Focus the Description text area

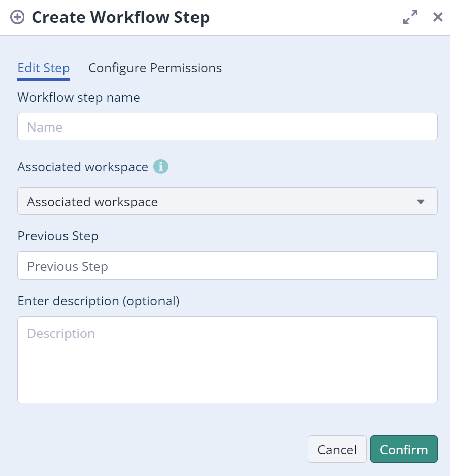[227, 360]
